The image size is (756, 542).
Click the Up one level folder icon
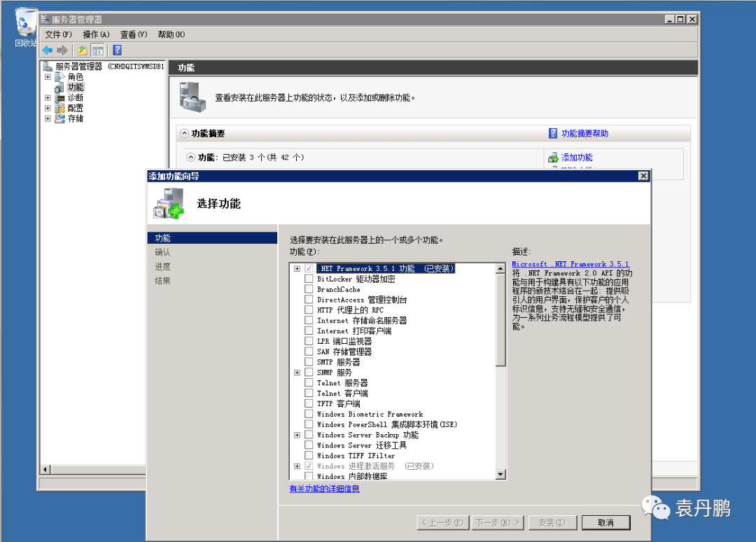coord(83,50)
